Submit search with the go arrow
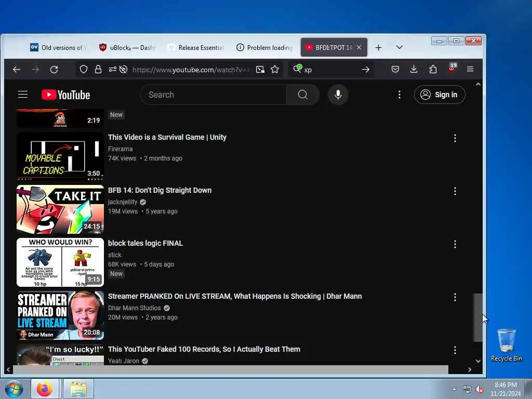 tap(365, 70)
